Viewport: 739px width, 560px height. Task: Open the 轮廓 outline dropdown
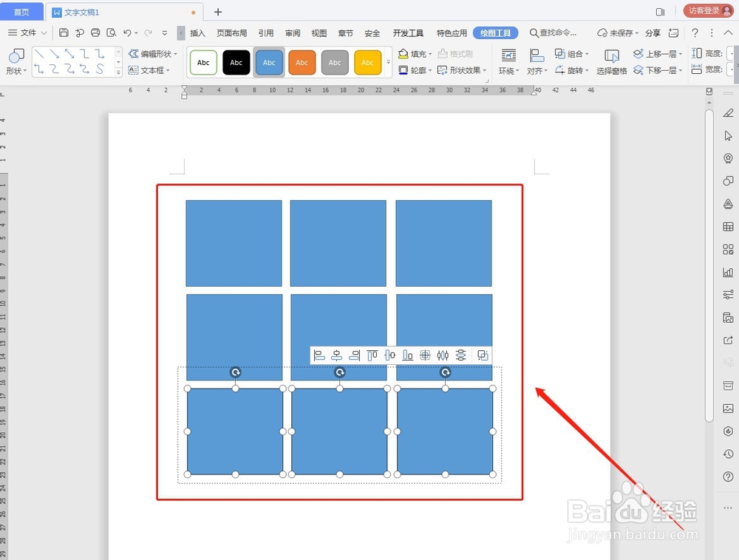coord(415,70)
